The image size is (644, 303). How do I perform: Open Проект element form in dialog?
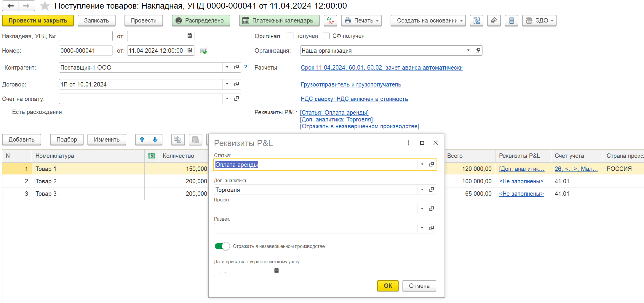click(432, 209)
